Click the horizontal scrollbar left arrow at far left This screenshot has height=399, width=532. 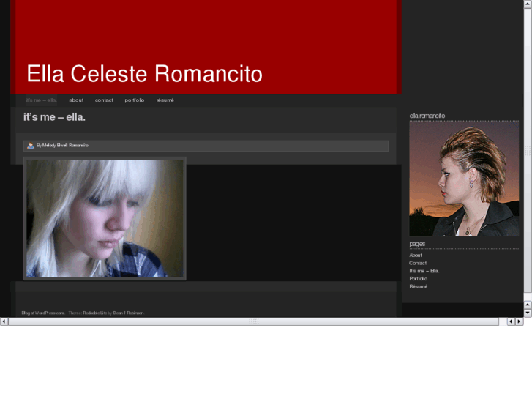click(4, 321)
